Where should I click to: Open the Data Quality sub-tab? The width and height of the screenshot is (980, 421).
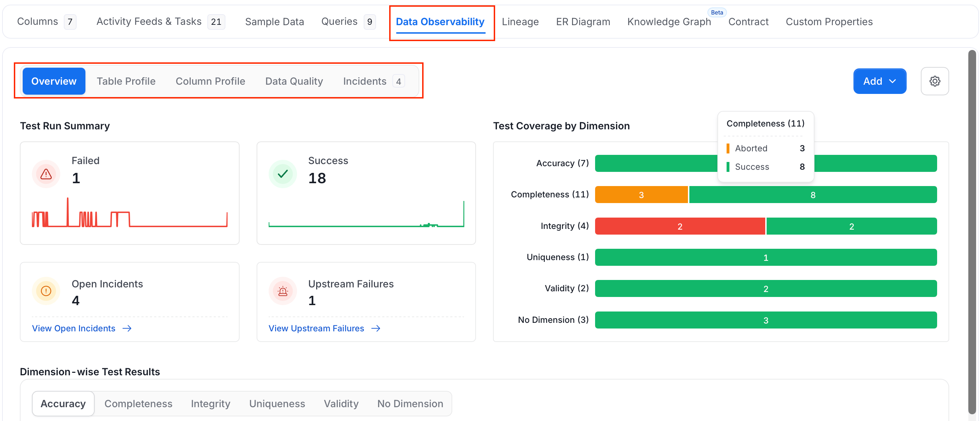(294, 81)
